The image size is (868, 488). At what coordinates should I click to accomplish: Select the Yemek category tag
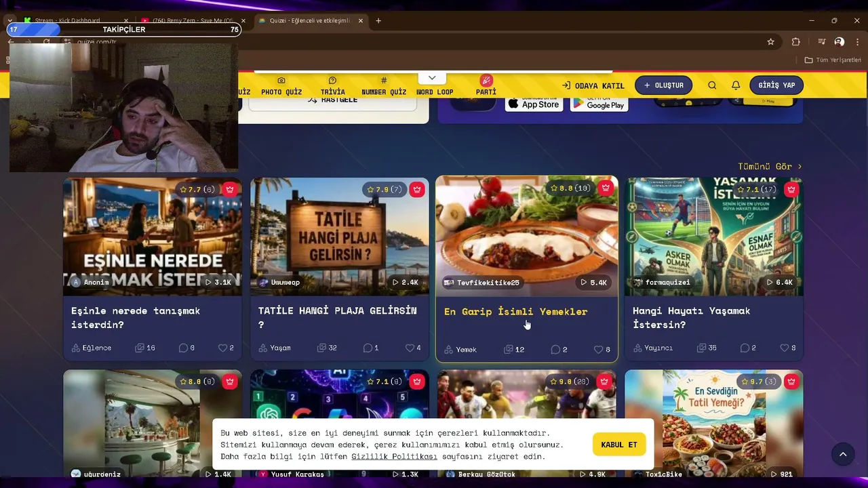coord(460,350)
